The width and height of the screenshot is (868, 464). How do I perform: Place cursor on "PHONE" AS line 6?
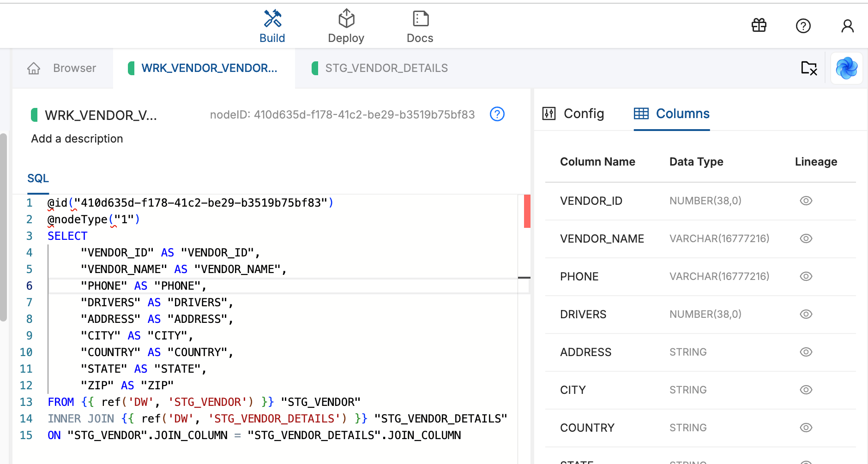[x=143, y=286]
